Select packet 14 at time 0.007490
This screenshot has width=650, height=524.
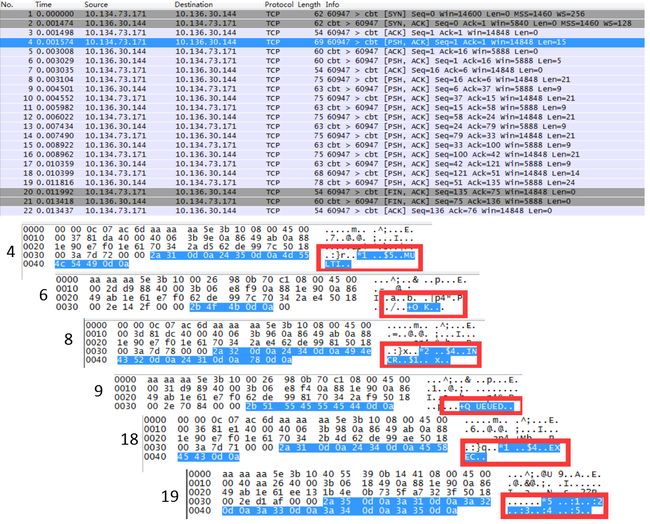[322, 136]
